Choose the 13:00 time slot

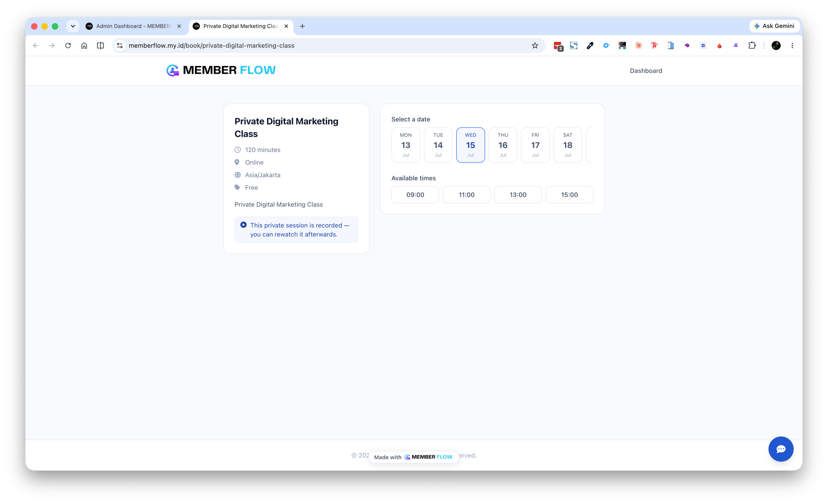pos(518,195)
